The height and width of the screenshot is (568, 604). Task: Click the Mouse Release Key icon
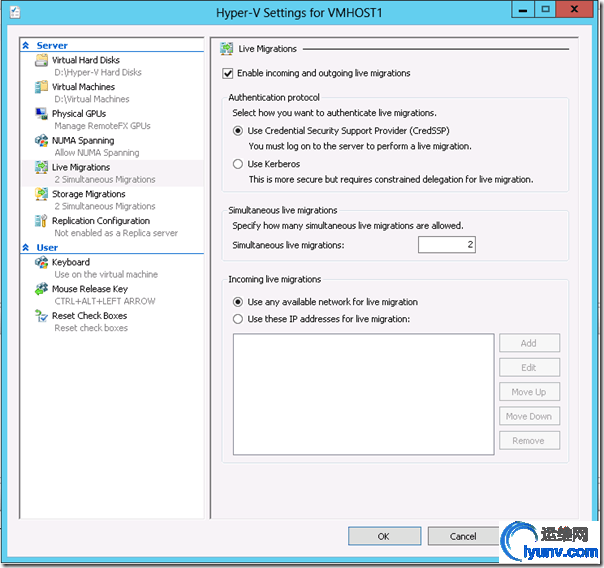(41, 289)
